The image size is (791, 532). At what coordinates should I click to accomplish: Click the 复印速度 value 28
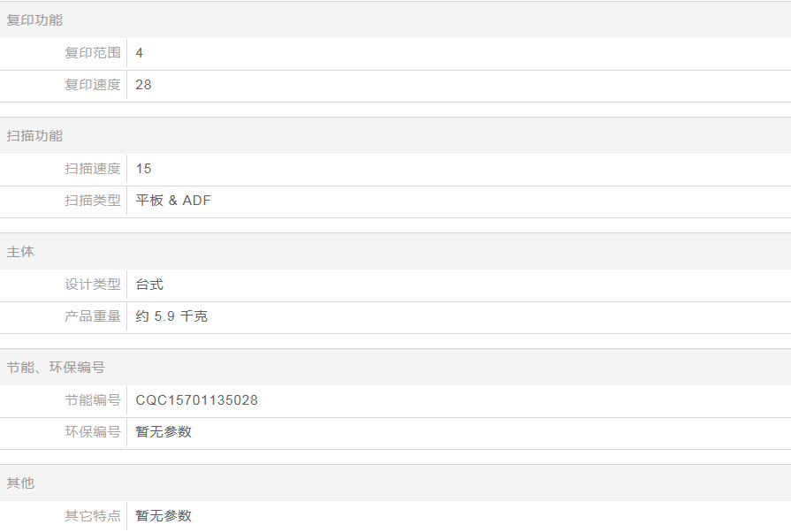(143, 85)
